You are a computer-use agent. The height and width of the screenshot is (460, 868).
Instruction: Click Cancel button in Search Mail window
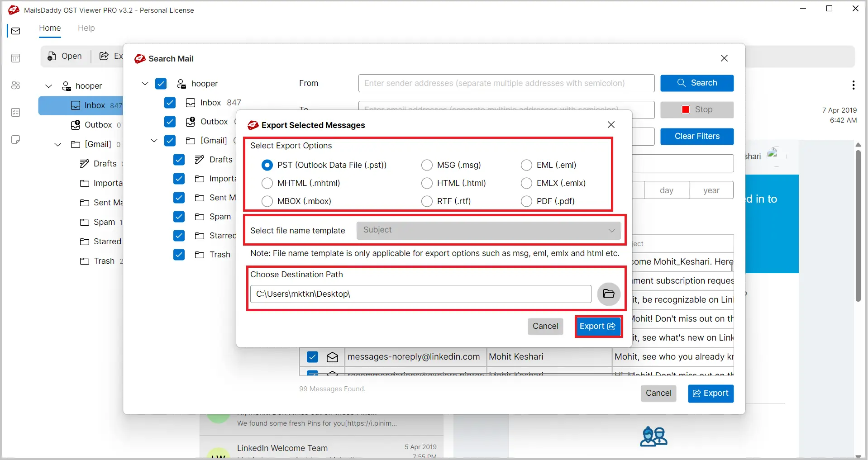[658, 394]
